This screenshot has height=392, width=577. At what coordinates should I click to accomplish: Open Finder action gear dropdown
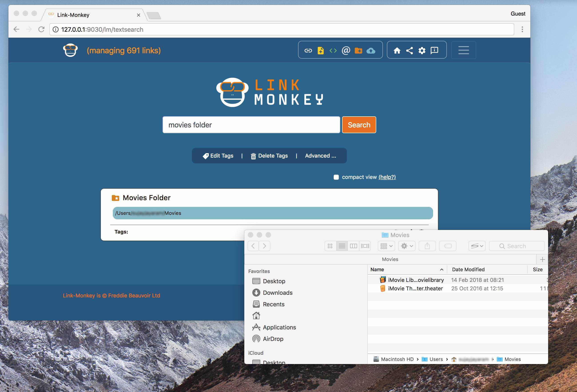[x=407, y=246]
